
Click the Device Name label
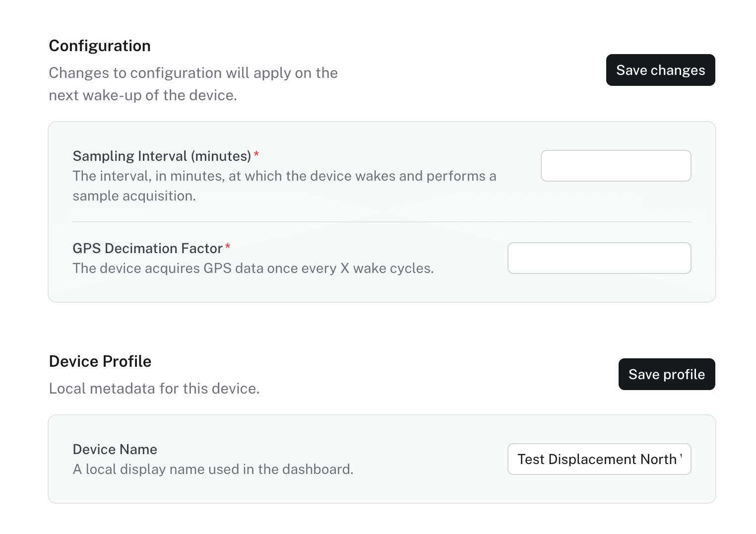tap(115, 449)
